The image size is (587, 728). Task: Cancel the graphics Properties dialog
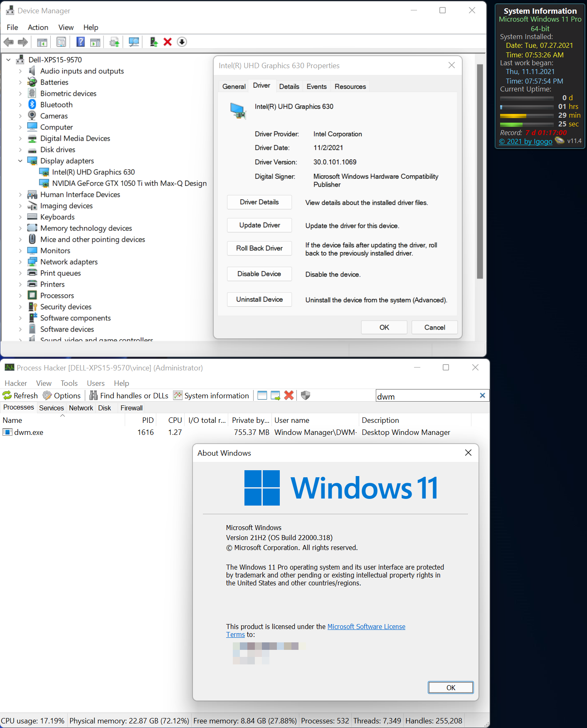click(x=435, y=327)
